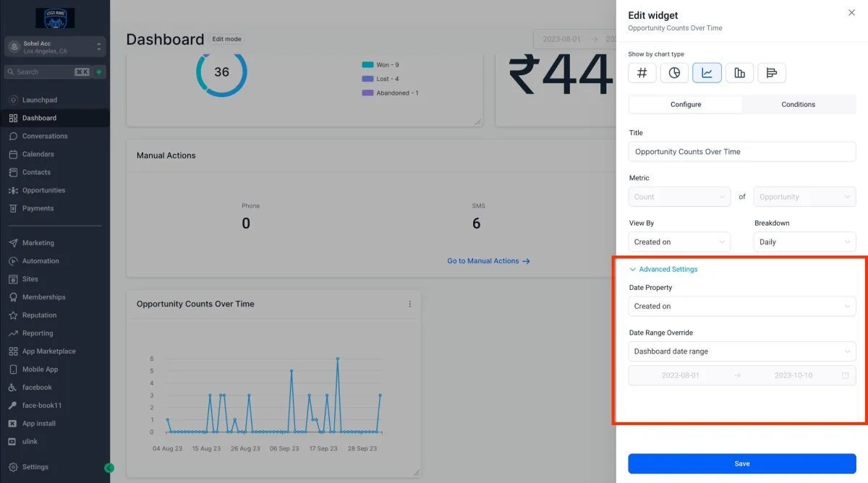Click the Reputation star icon
The image size is (868, 483).
[x=13, y=315]
